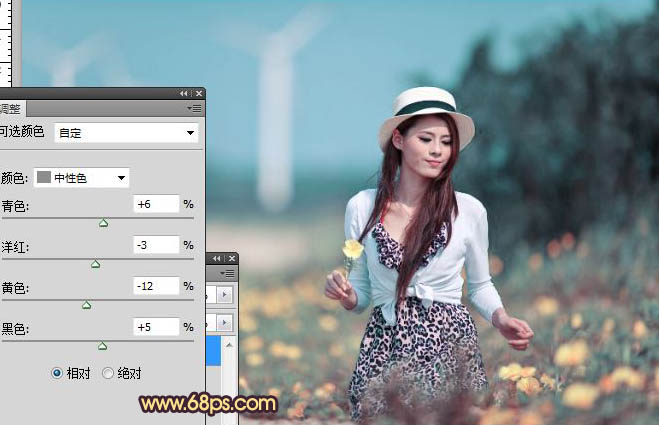Select the Absolute (绝对) radio option

coord(108,373)
